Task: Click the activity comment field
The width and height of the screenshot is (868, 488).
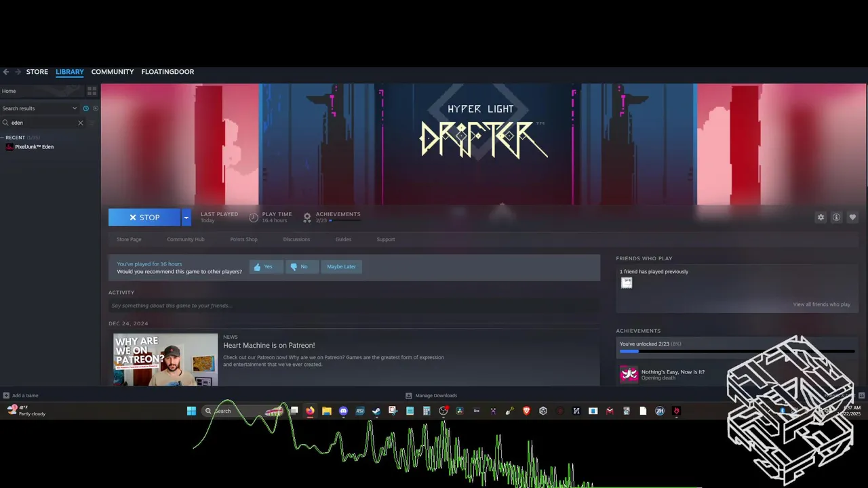Action: (x=354, y=306)
